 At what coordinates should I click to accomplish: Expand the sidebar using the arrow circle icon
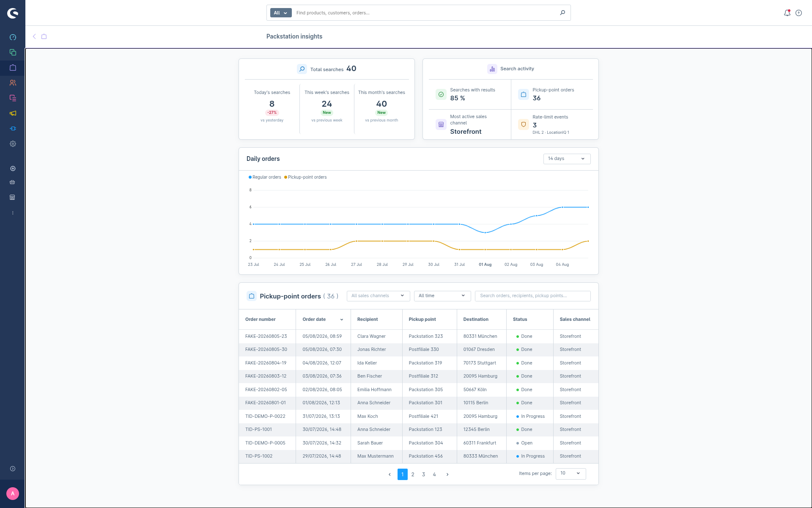click(x=13, y=469)
